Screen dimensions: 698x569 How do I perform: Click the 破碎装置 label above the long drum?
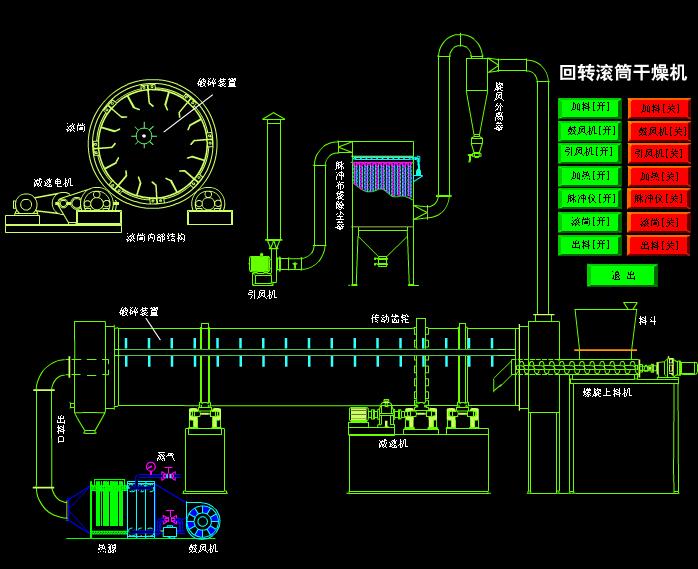point(139,311)
